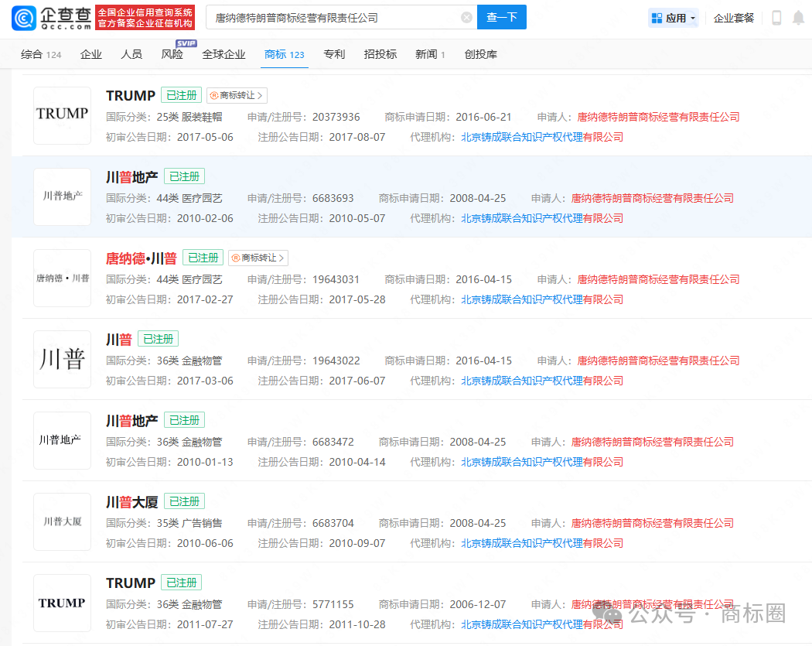The width and height of the screenshot is (812, 646).
Task: Open 川普 title with number 19643022
Action: (118, 340)
